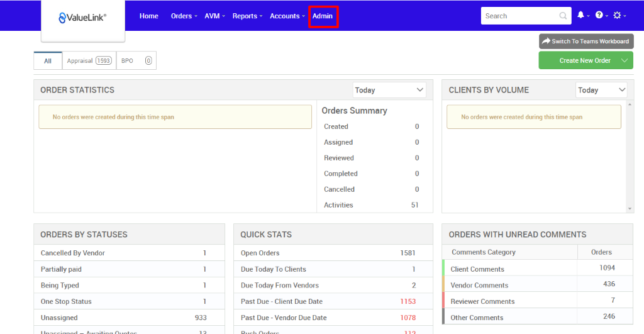This screenshot has height=334, width=644.
Task: Click the 1078 past due count
Action: (x=408, y=318)
